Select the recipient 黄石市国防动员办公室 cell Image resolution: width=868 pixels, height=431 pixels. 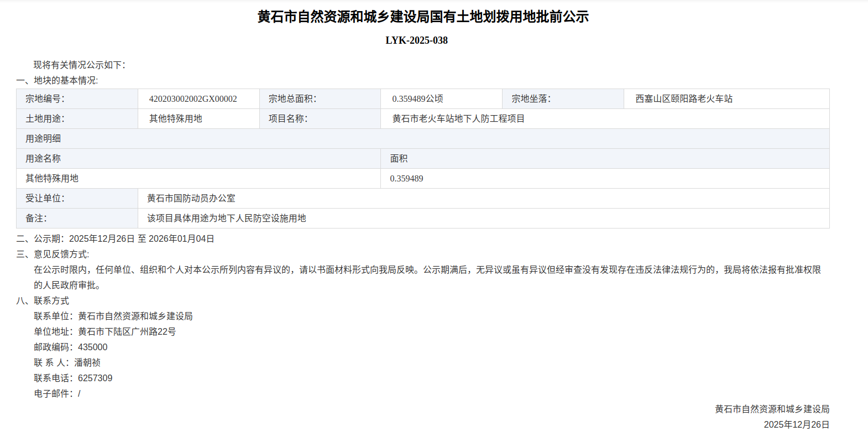(x=191, y=199)
